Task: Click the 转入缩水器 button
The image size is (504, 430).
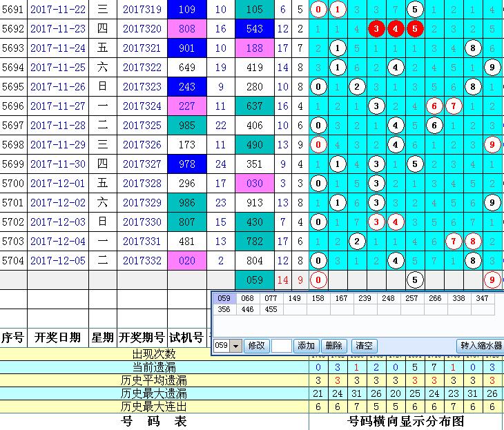Action: pyautogui.click(x=481, y=346)
